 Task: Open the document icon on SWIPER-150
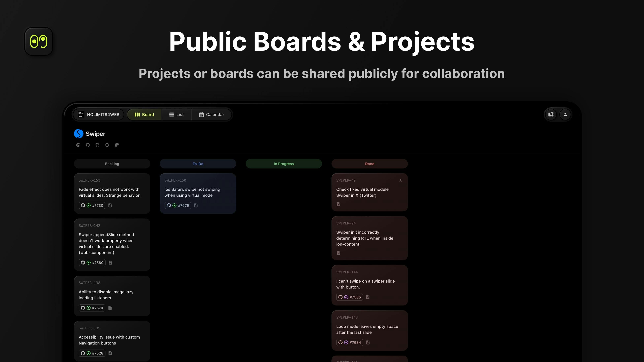click(x=196, y=205)
